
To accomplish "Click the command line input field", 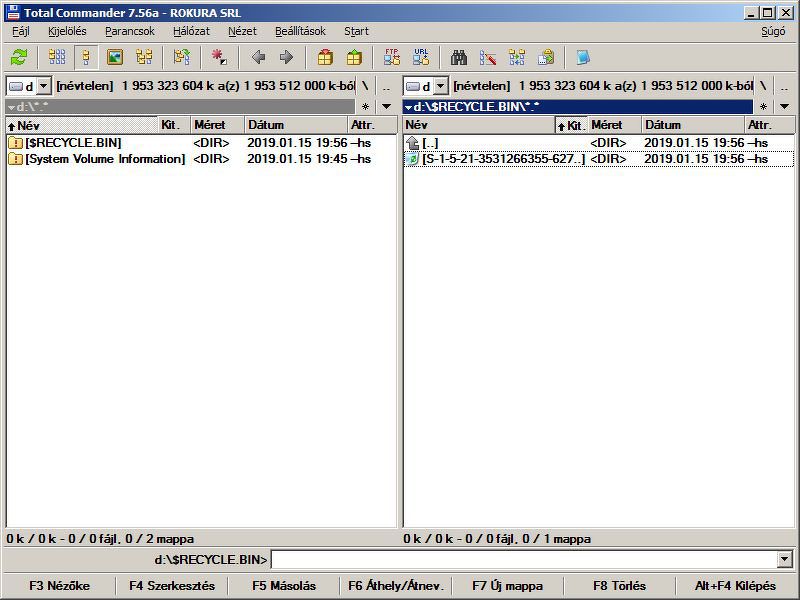I will 524,560.
